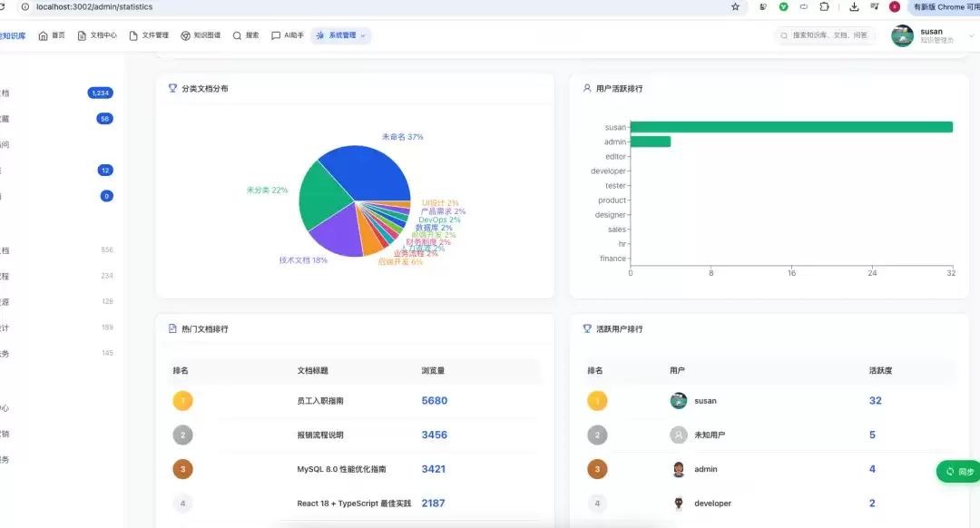Screen dimensions: 980x528
Task: Open the Chrome downloads icon
Action: [x=854, y=7]
